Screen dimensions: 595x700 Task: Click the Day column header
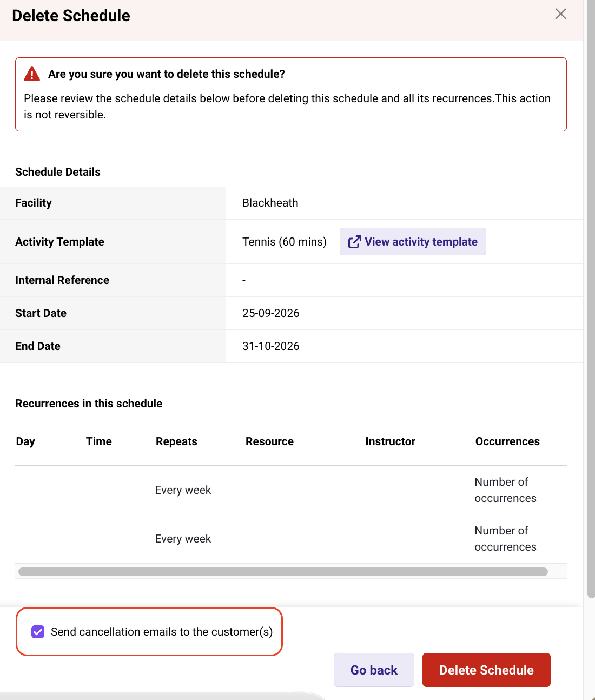coord(25,441)
